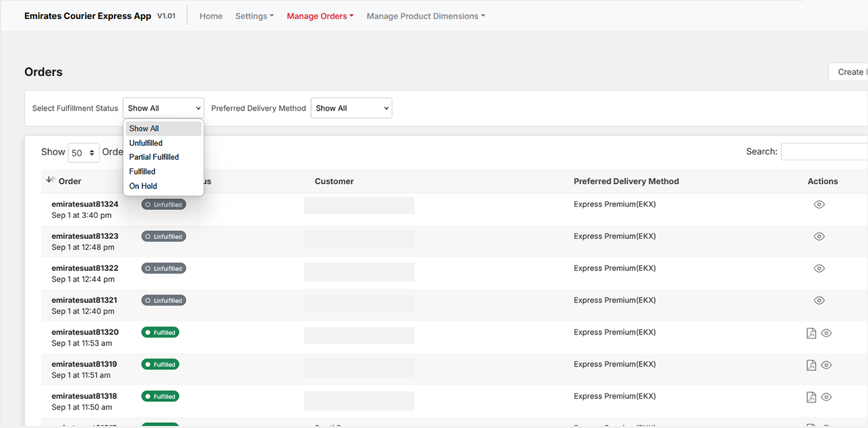868x428 pixels.
Task: Choose Unfulfilled in status list
Action: 163,143
